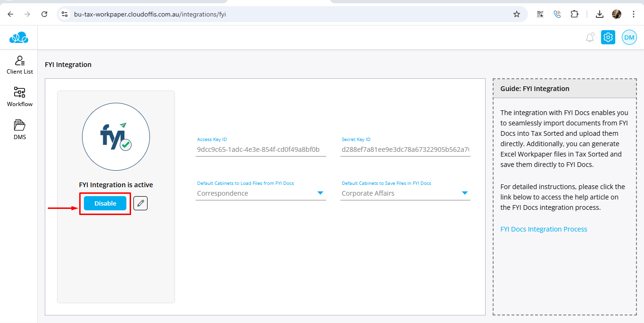Click the FYI logo circle
The height and width of the screenshot is (323, 644).
[x=116, y=136]
